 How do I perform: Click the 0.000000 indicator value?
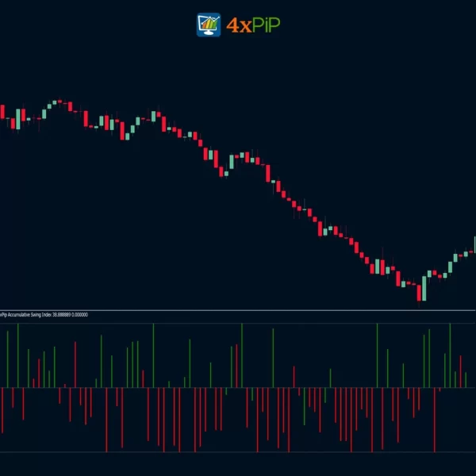[80, 315]
